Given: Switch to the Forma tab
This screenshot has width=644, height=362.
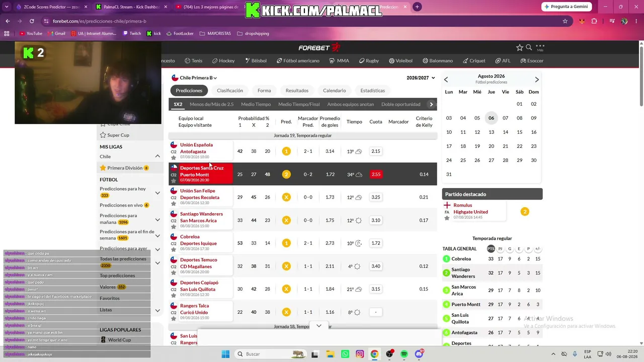Looking at the screenshot, I should 264,90.
